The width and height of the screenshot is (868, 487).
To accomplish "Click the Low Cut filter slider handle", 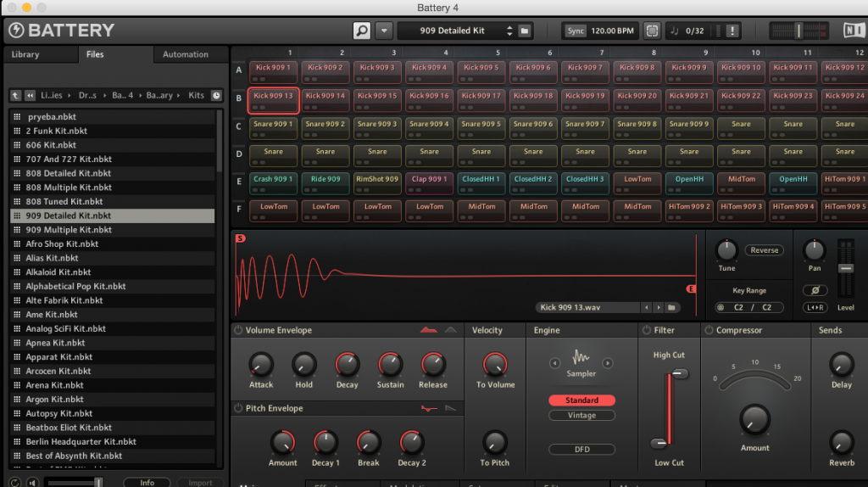I will 659,443.
